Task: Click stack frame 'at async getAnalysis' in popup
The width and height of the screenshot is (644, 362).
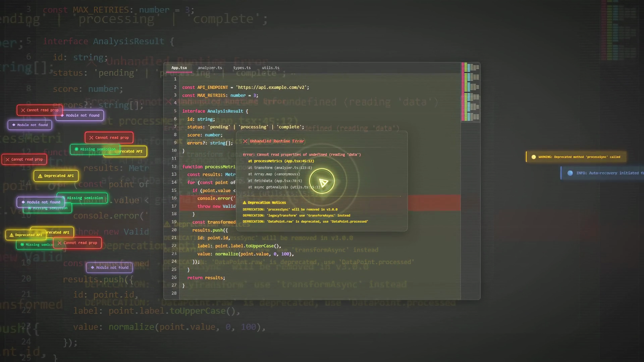Action: pyautogui.click(x=284, y=187)
